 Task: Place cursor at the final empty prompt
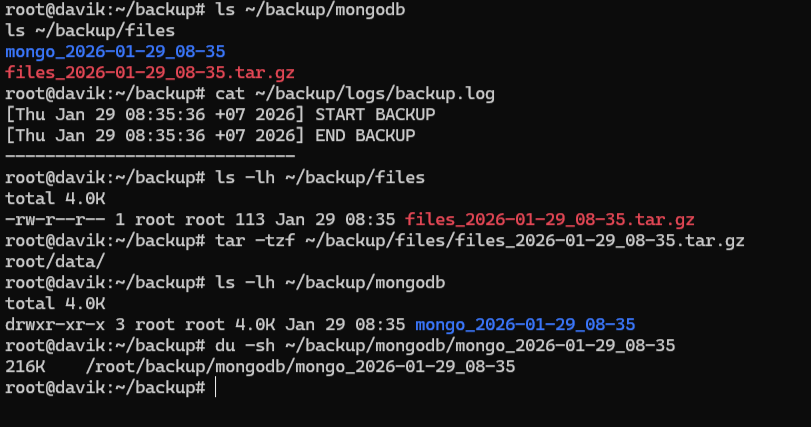tap(216, 388)
